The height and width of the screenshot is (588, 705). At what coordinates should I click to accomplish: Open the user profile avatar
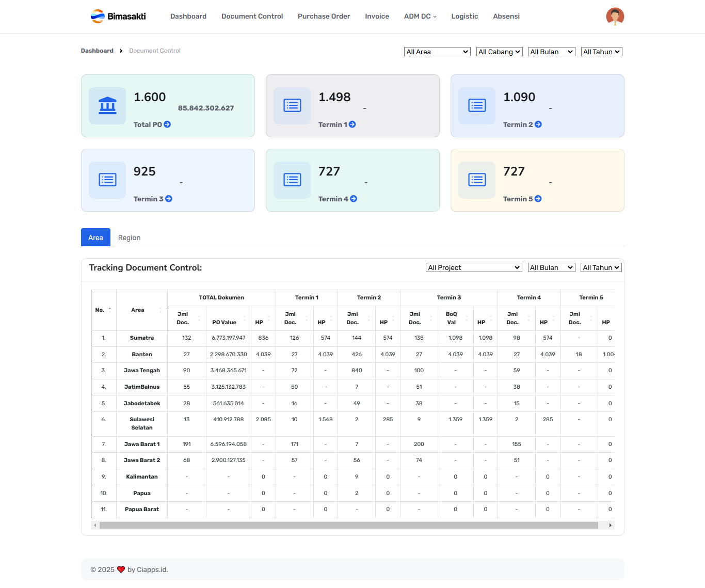[615, 17]
